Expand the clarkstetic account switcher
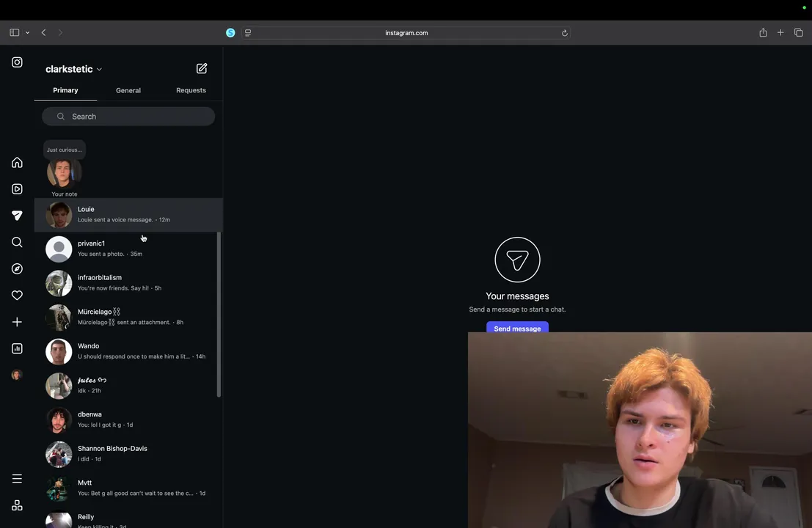Screen dimensions: 812x528 click(73, 69)
